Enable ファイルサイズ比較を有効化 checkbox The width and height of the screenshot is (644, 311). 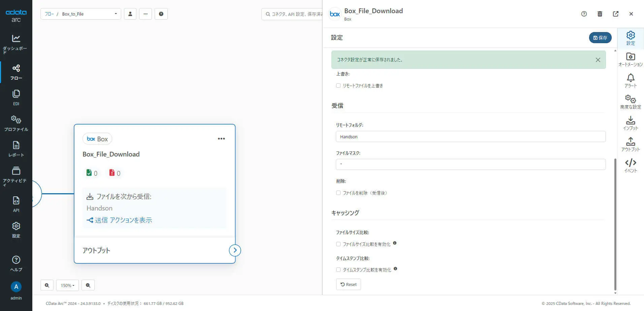click(x=338, y=244)
